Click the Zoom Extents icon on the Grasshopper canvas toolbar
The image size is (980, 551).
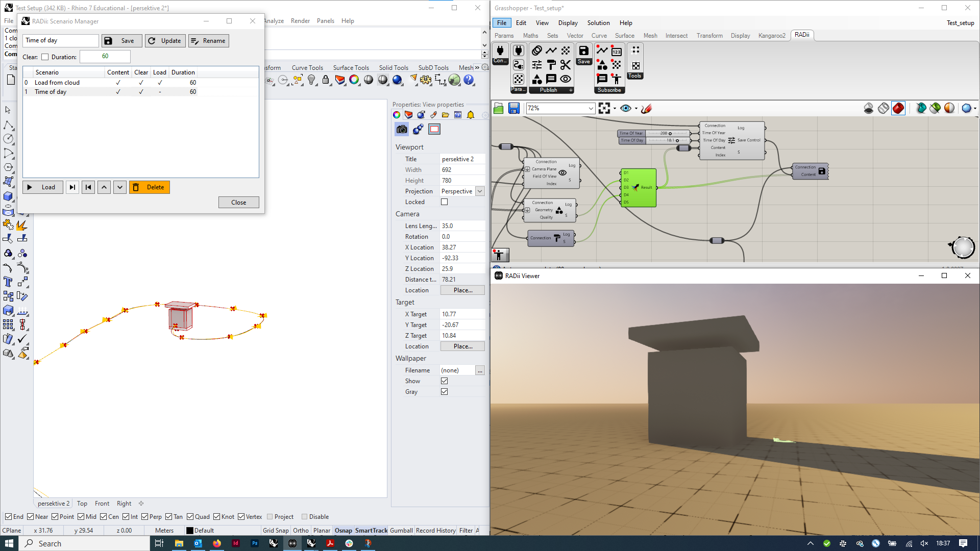coord(604,108)
